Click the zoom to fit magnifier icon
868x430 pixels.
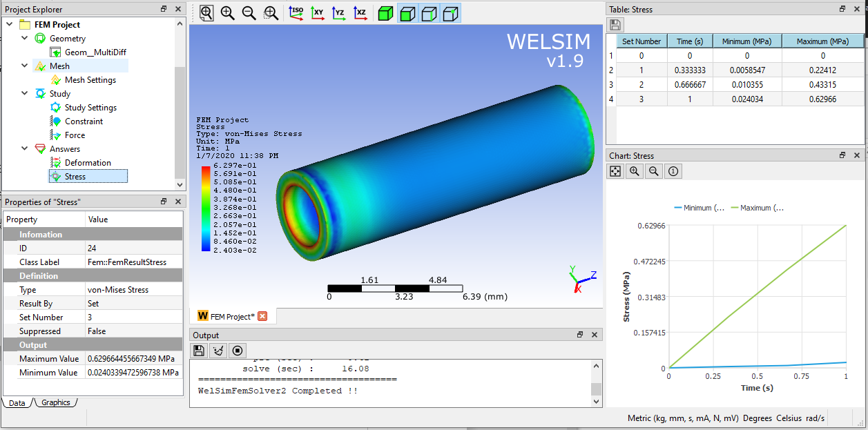point(206,12)
